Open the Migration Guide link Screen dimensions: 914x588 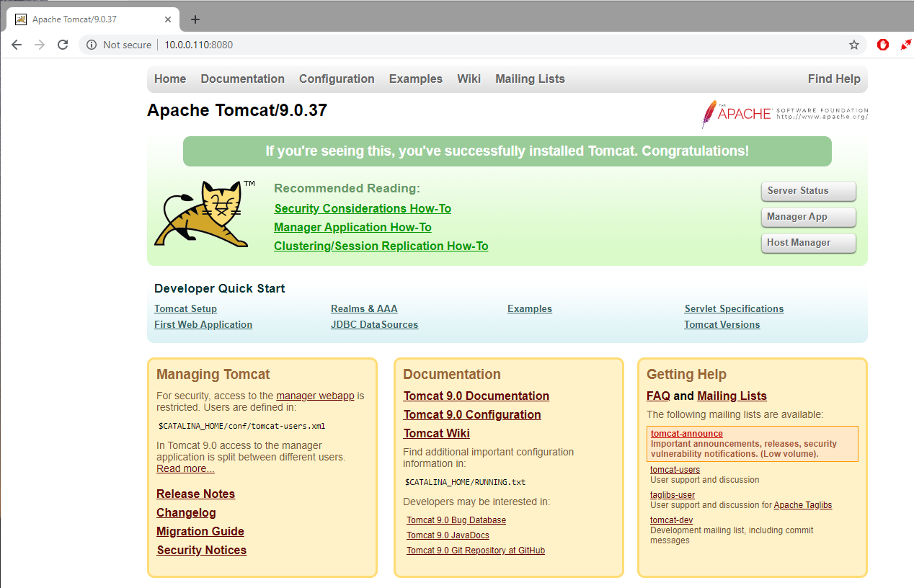[200, 532]
